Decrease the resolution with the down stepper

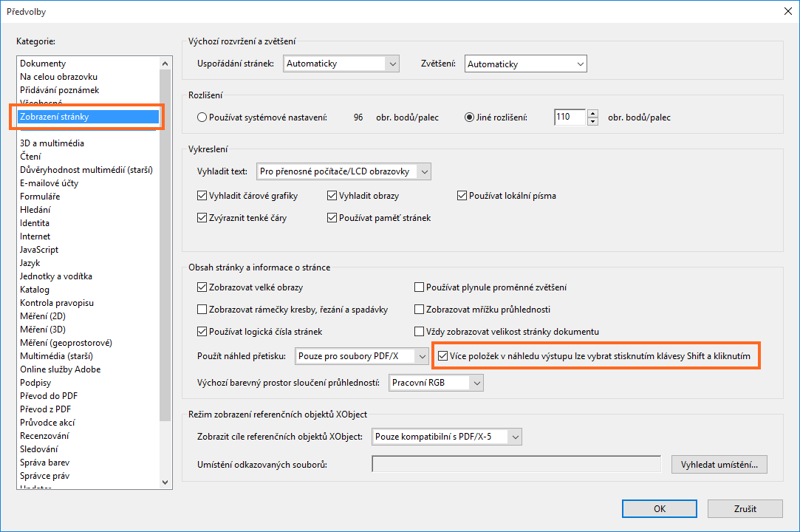pos(592,121)
